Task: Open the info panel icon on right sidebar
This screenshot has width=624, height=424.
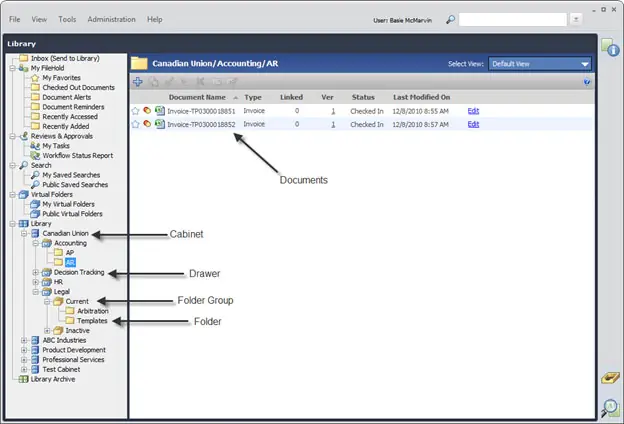Action: pos(610,48)
